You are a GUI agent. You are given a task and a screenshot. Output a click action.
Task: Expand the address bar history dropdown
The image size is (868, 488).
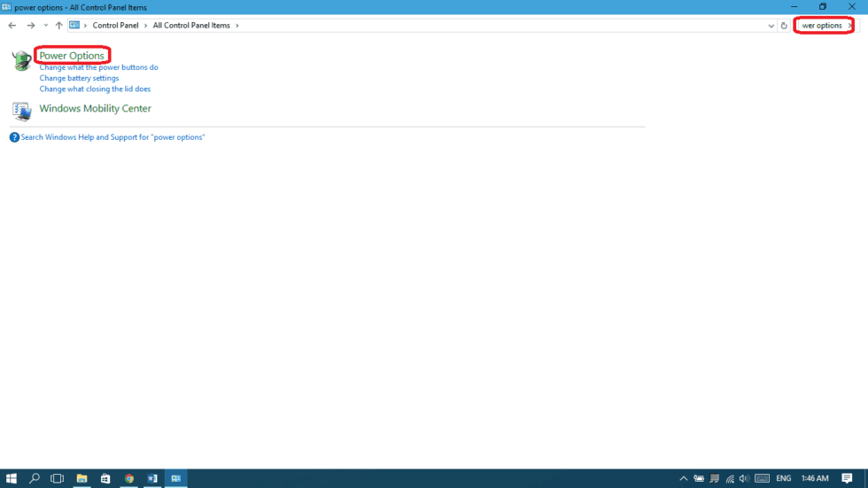(771, 26)
